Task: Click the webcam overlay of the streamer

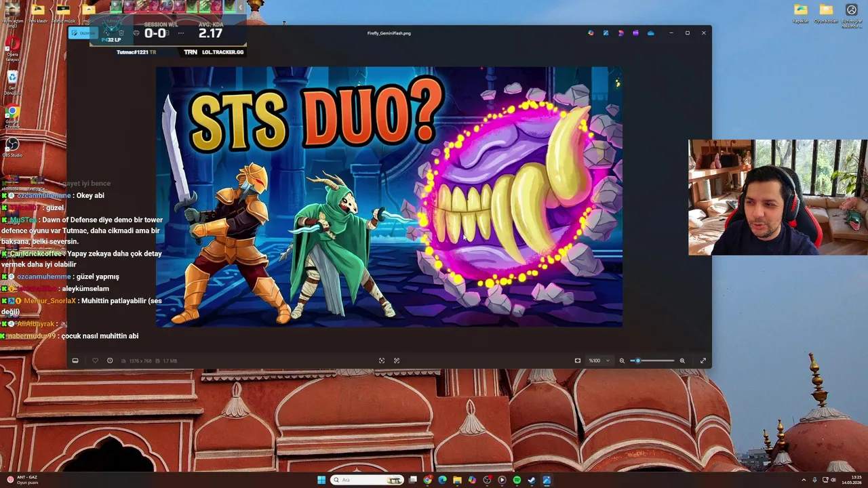Action: click(x=778, y=197)
